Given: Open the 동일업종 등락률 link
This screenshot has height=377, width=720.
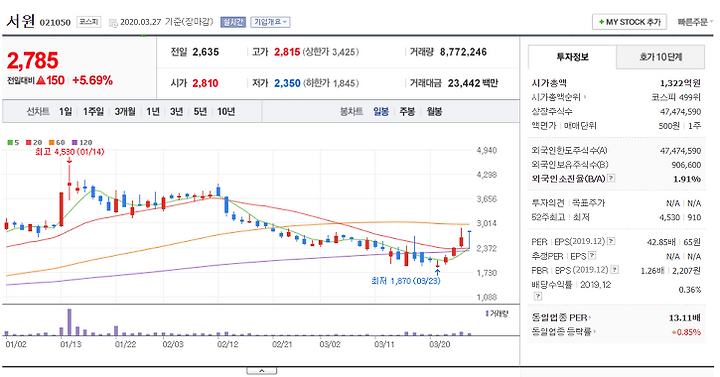Looking at the screenshot, I should point(563,332).
